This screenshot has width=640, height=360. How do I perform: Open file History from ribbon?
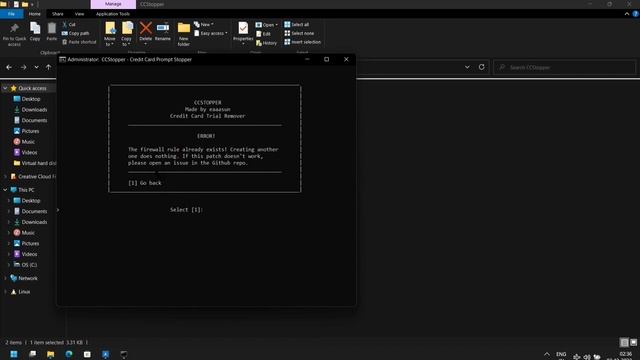(266, 42)
